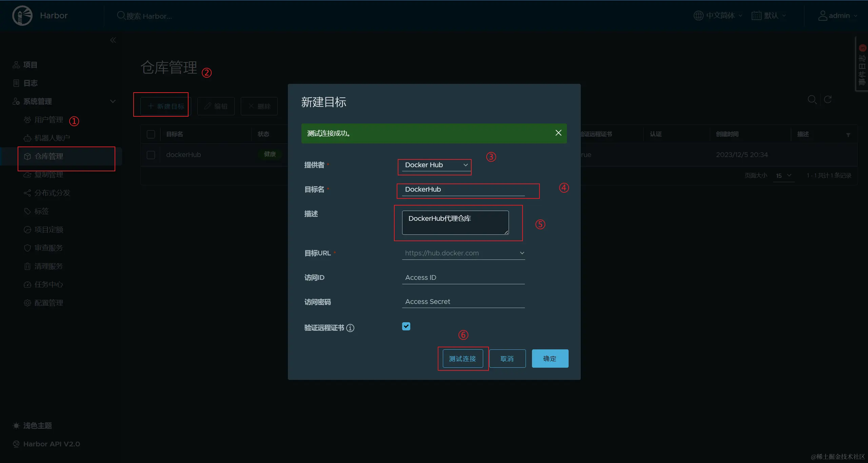This screenshot has width=868, height=463.
Task: Click the Harbor lighthouse logo icon
Action: pyautogui.click(x=22, y=16)
